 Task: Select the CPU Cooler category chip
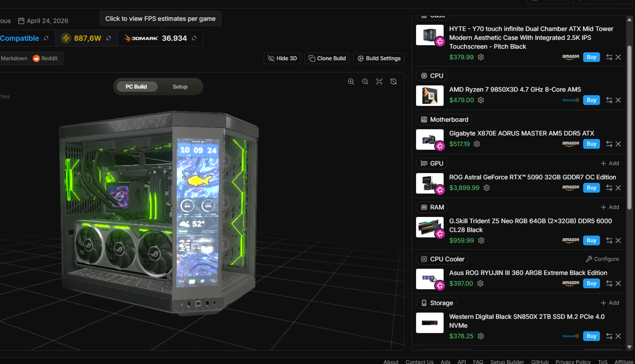(x=442, y=259)
